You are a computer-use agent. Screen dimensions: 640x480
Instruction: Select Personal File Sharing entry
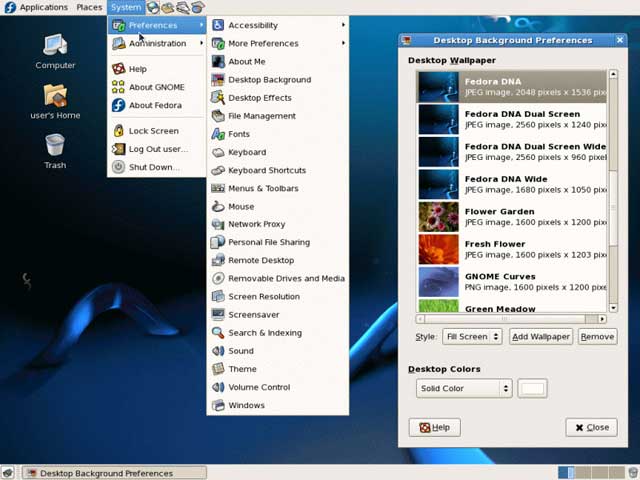pyautogui.click(x=278, y=242)
